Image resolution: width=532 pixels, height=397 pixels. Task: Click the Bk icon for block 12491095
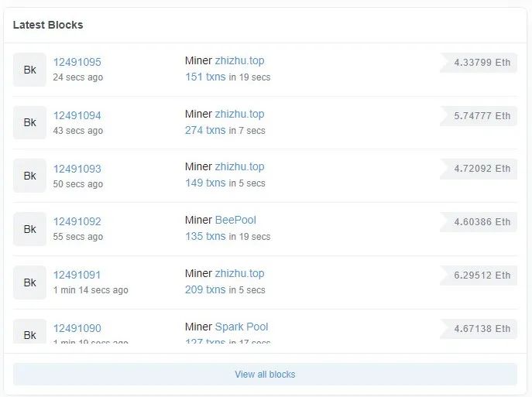click(29, 70)
